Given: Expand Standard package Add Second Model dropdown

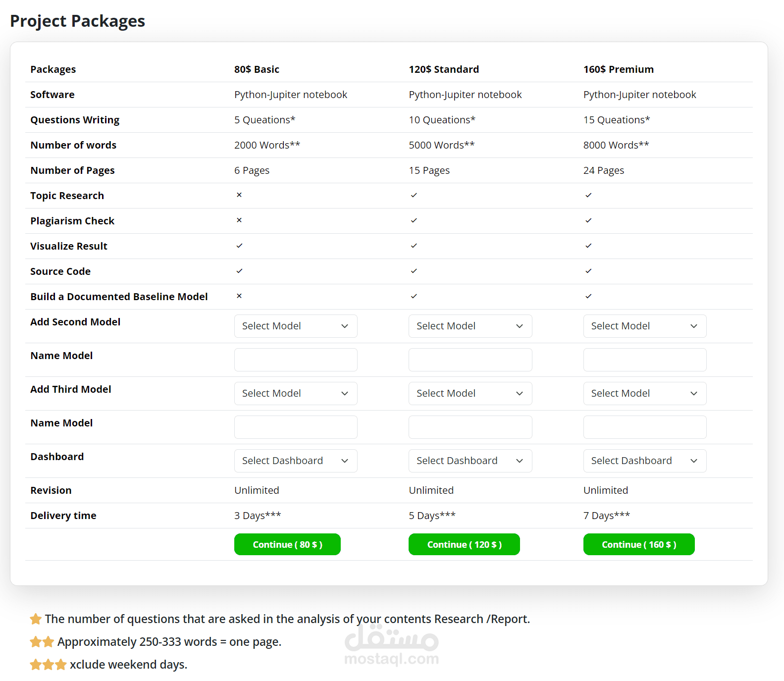Looking at the screenshot, I should click(x=470, y=326).
